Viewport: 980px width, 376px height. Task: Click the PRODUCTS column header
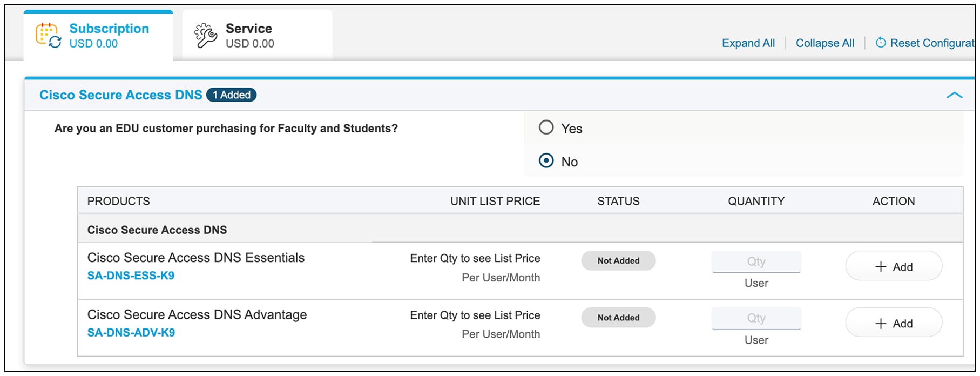click(x=119, y=201)
